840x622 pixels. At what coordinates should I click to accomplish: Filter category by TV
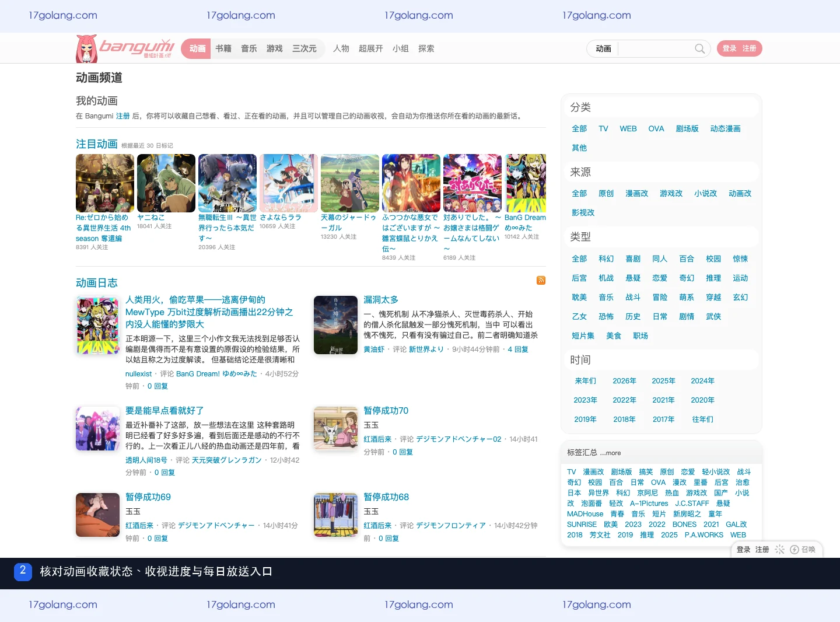pyautogui.click(x=603, y=129)
